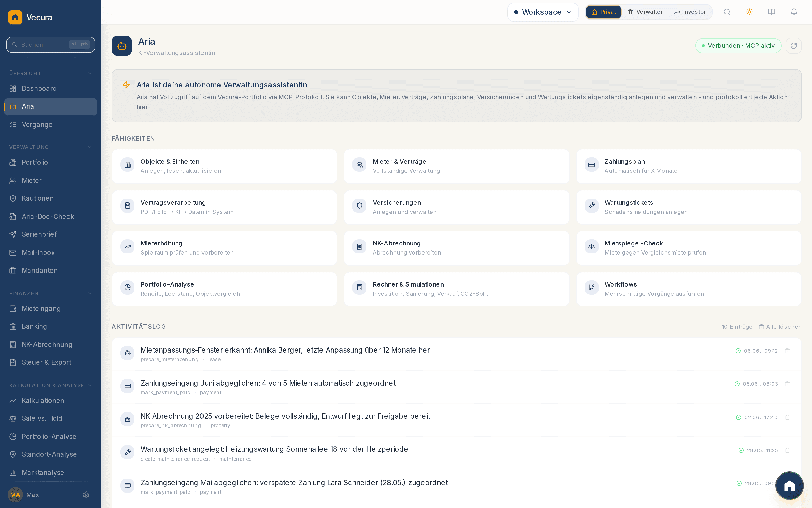Open Serienbrief in sidebar
Viewport: 812px width, 508px height.
tap(51, 234)
